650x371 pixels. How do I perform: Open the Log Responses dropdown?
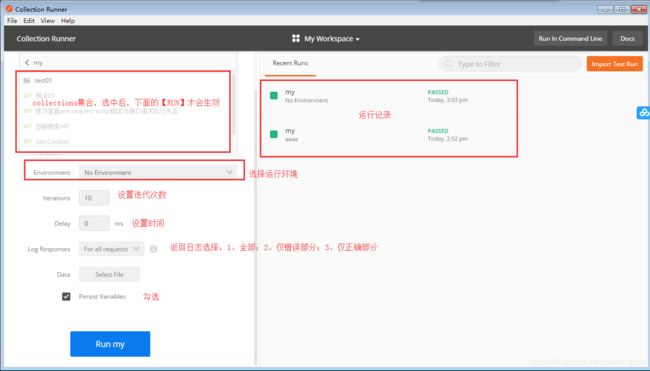[x=112, y=249]
